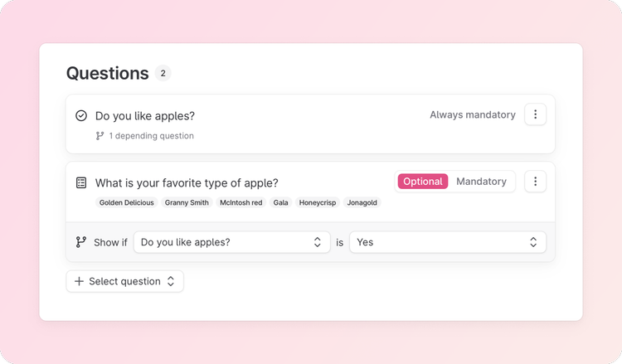This screenshot has width=622, height=364.
Task: Click 'What is your favorite type of apple?' title
Action: (x=187, y=182)
